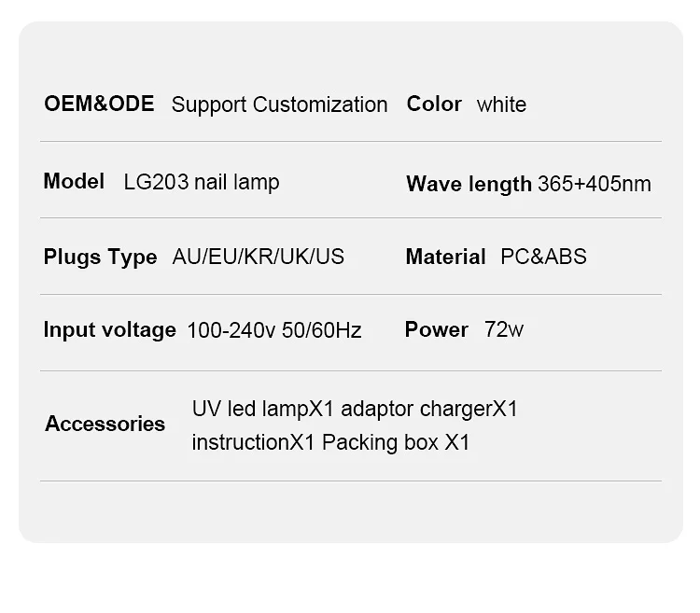The image size is (700, 613).
Task: Select the 72w power value
Action: tap(504, 329)
